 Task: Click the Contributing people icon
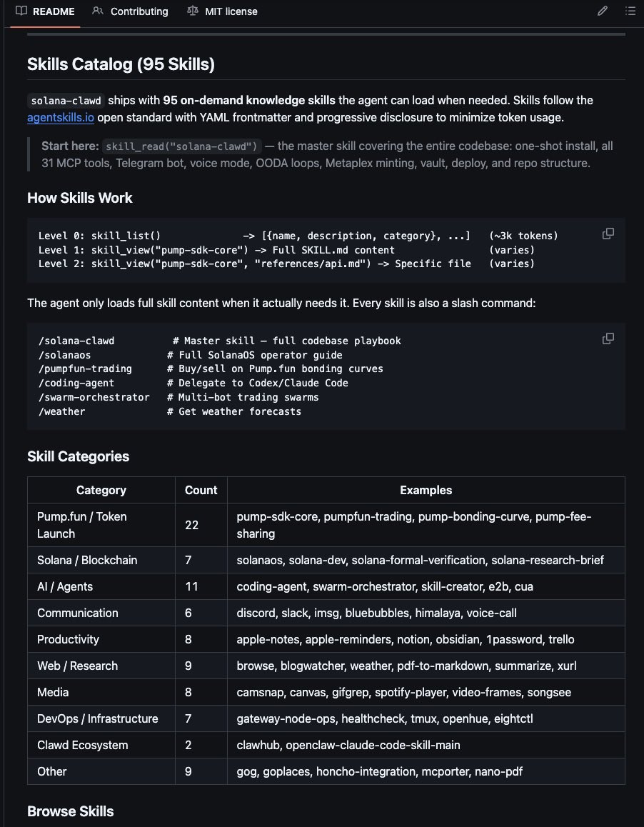click(98, 11)
